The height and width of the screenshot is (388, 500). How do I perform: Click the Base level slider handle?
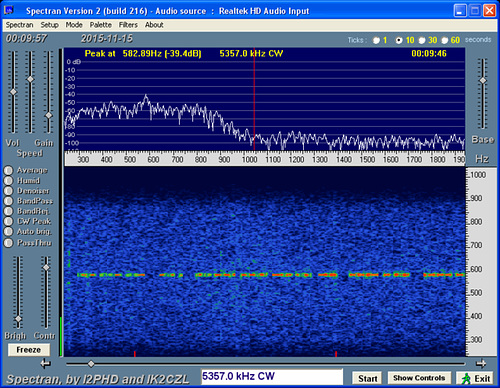click(x=483, y=80)
